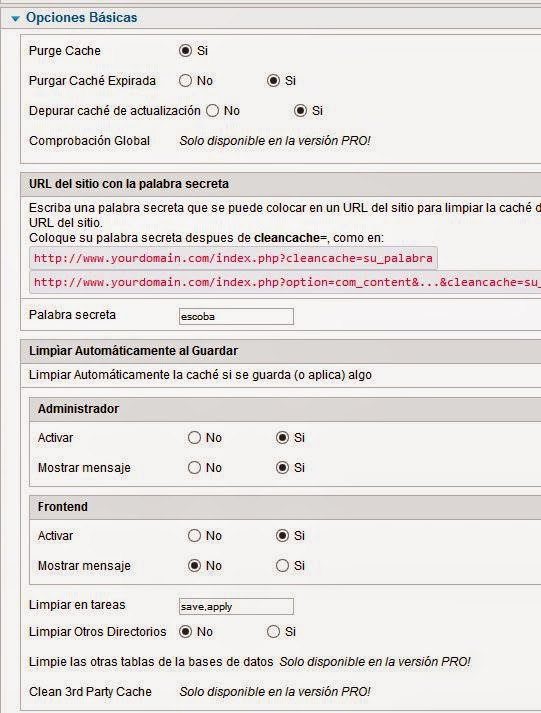Click the 'Limpiar Automáticamente la caché si se guarda' description

[200, 375]
